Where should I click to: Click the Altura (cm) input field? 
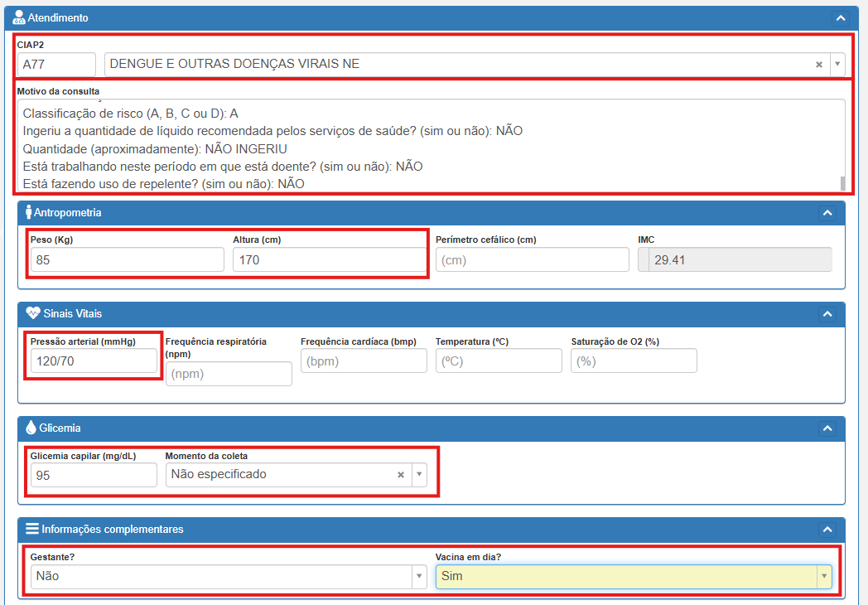click(x=329, y=260)
